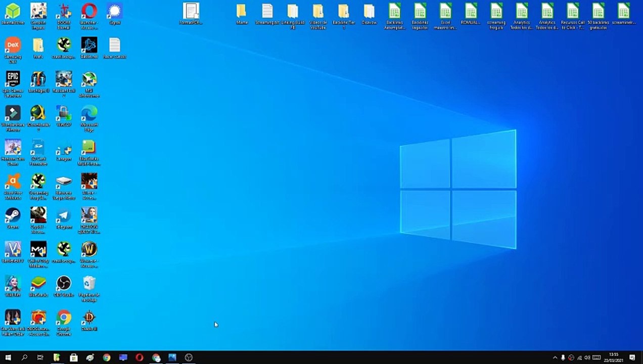This screenshot has height=364, width=643.
Task: Select the Streaming.txt text file
Action: pyautogui.click(x=267, y=14)
